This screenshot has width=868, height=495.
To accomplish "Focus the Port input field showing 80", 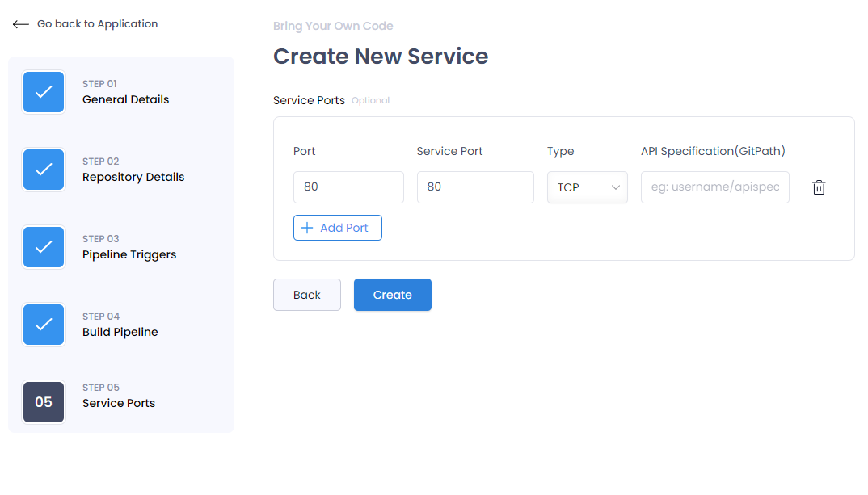I will click(x=349, y=187).
